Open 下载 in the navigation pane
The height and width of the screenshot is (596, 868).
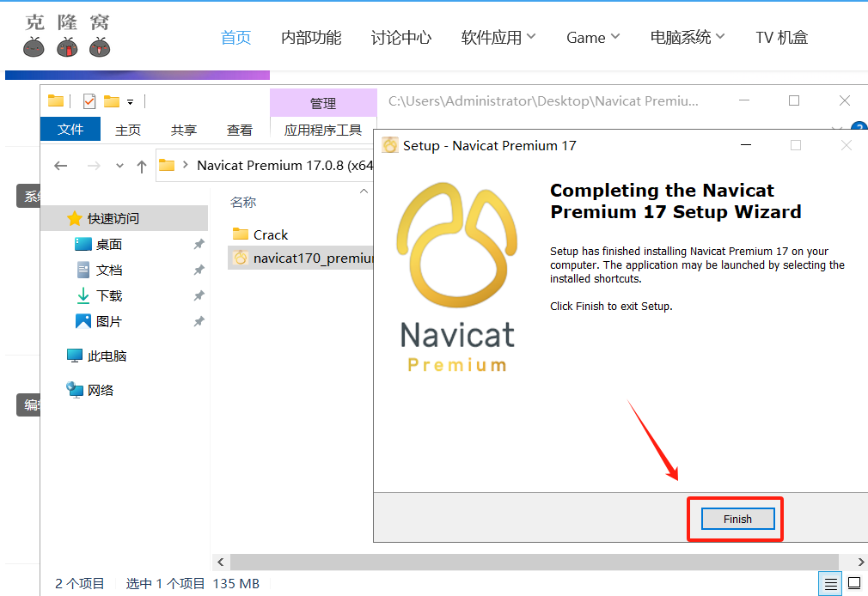(x=109, y=295)
